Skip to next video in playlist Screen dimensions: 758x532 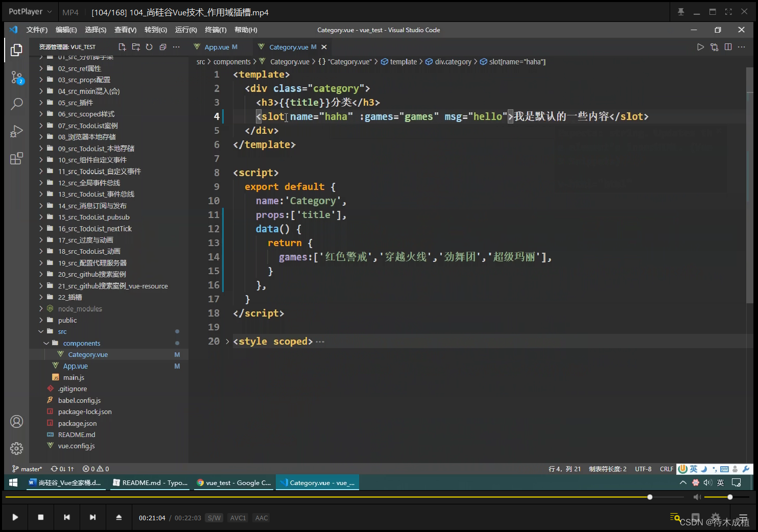tap(92, 517)
